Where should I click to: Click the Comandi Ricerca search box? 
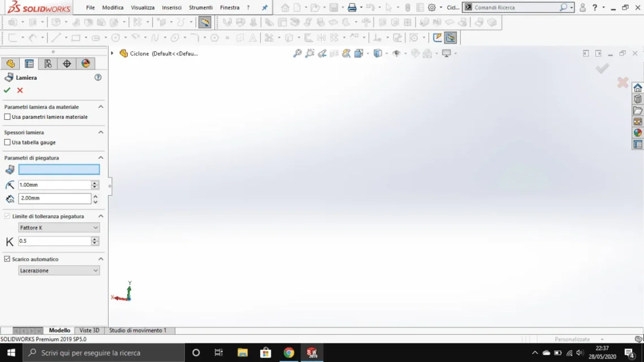[516, 7]
